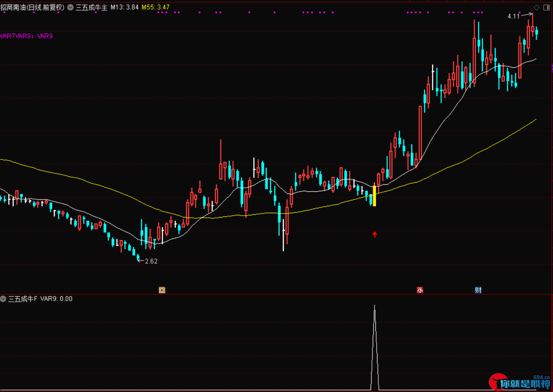Select the 三五成牛F sub-panel indicator name
This screenshot has width=553, height=392.
23,299
